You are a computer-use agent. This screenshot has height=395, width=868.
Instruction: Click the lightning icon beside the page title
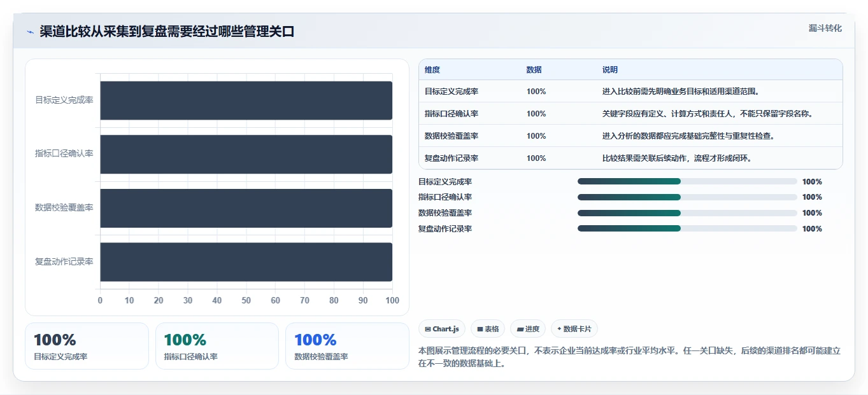[x=30, y=32]
